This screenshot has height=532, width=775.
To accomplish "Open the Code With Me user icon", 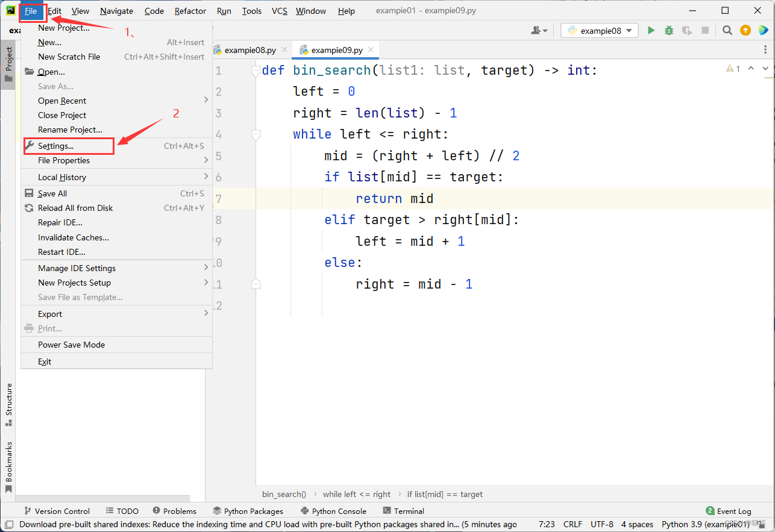I will click(539, 30).
